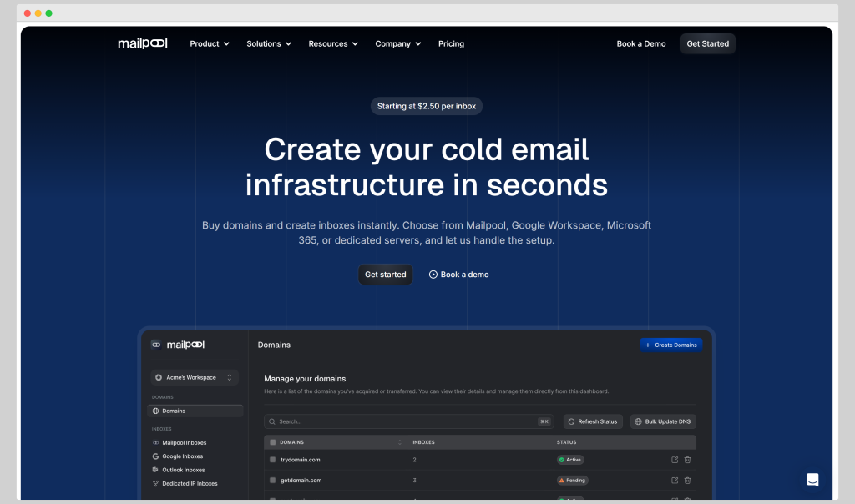Viewport: 855px width, 504px height.
Task: Open trydomain.com external link icon
Action: pyautogui.click(x=675, y=460)
